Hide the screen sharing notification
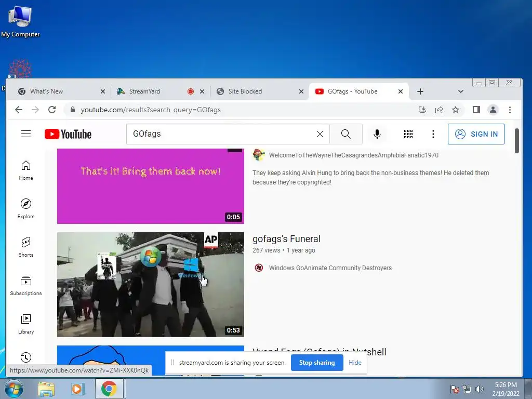The image size is (532, 399). (355, 362)
